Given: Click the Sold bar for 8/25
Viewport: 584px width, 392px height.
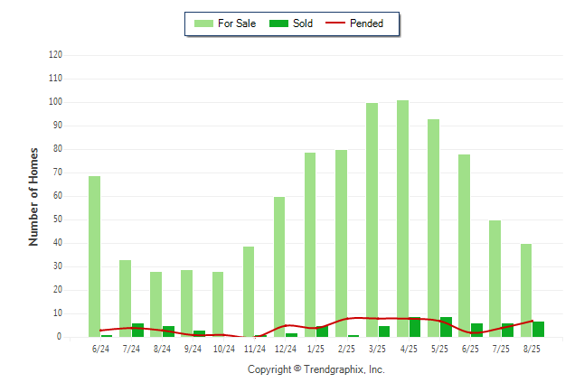Looking at the screenshot, I should (539, 329).
